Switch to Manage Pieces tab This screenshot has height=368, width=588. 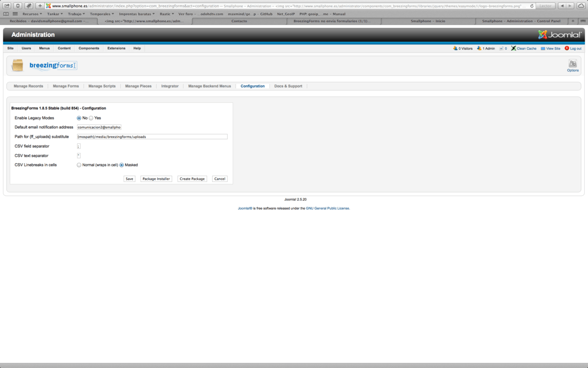coord(138,86)
